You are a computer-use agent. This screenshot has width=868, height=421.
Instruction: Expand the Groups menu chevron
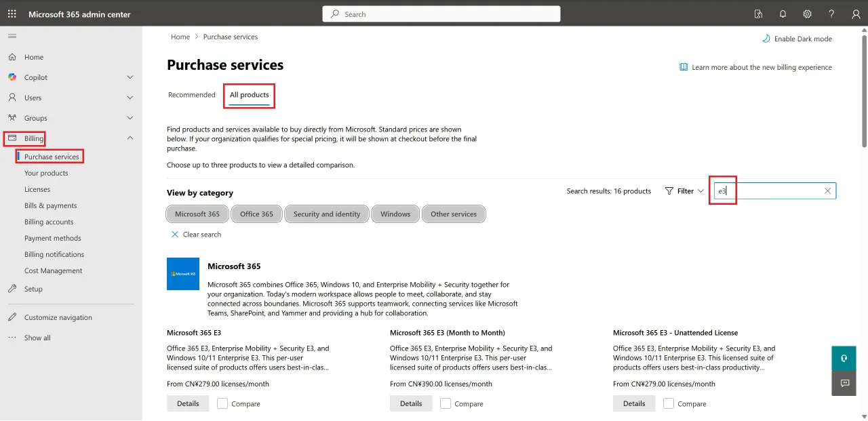[130, 118]
